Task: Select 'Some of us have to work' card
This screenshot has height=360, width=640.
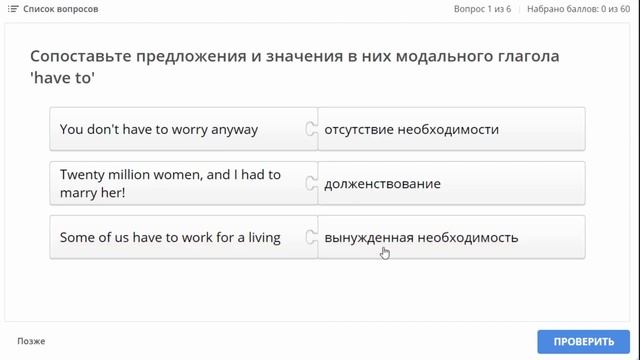Action: 184,237
